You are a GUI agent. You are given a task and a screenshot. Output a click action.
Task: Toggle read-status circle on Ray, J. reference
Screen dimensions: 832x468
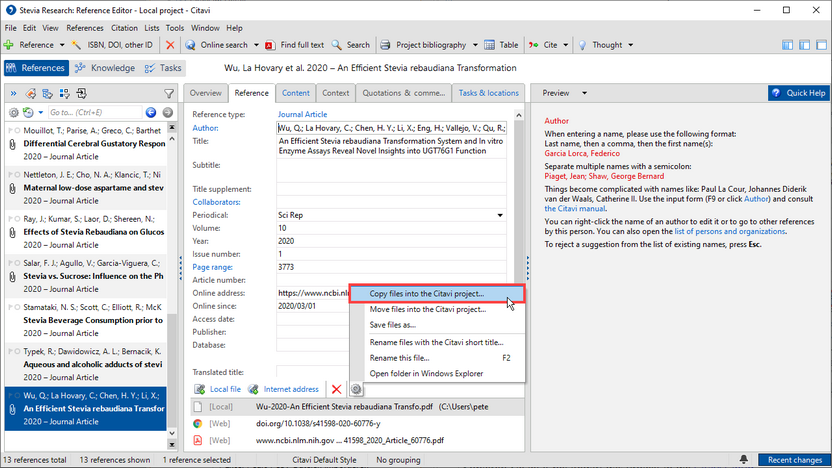pos(18,219)
